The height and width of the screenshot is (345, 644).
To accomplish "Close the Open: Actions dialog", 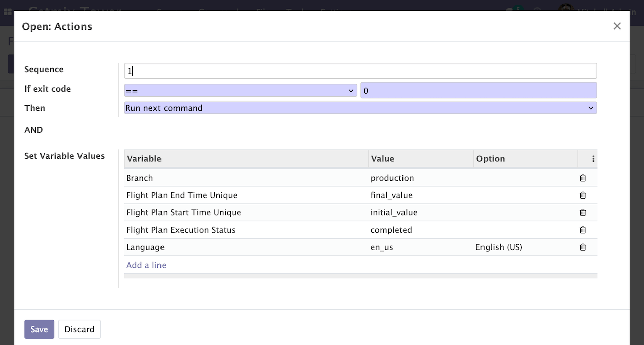I will point(617,26).
